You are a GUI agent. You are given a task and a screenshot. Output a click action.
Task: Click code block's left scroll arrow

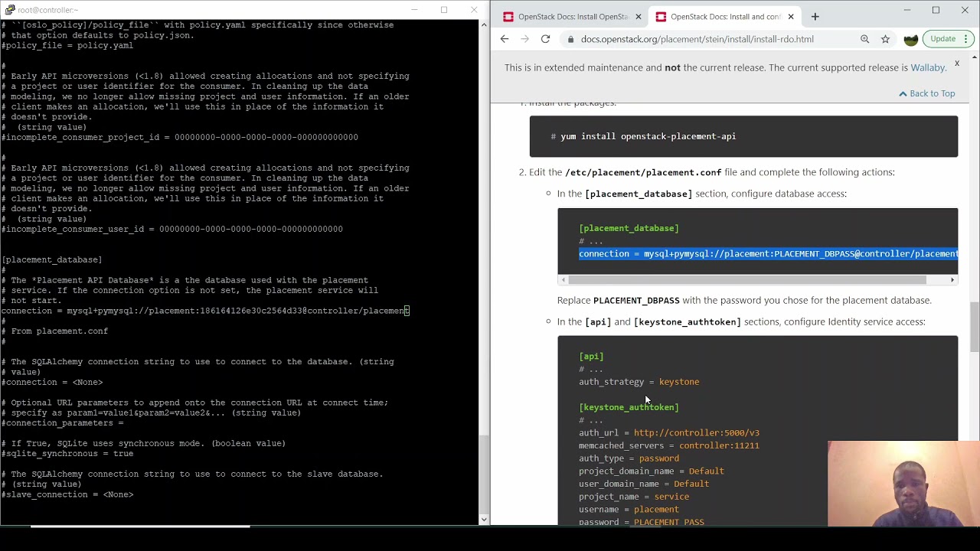[563, 280]
